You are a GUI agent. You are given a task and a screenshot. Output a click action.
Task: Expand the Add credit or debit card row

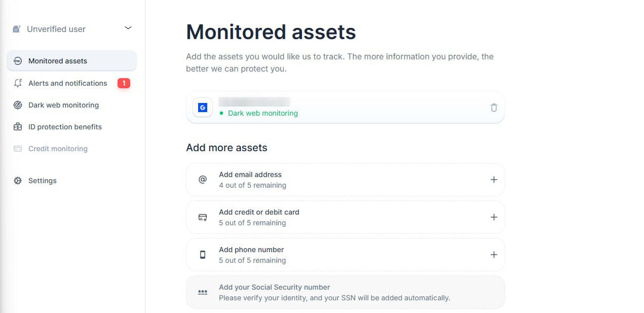(x=494, y=217)
